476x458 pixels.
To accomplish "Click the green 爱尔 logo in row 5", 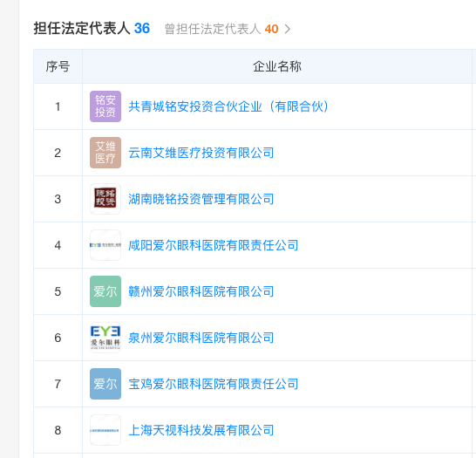I will pyautogui.click(x=105, y=291).
